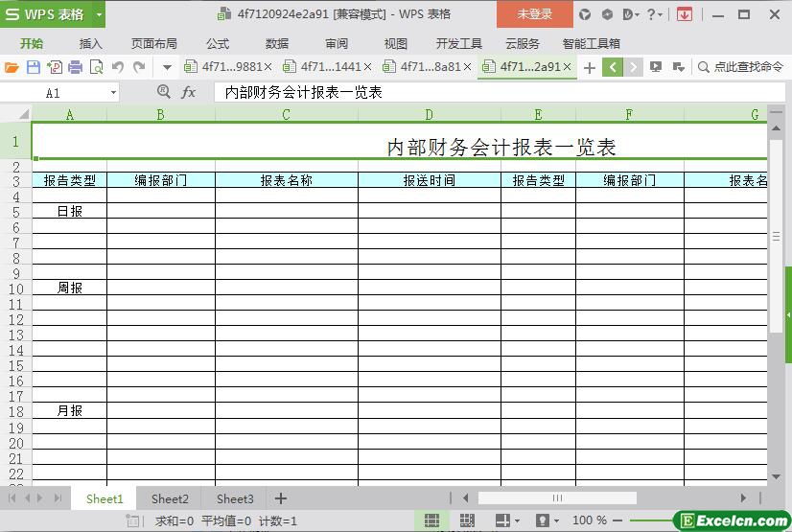
Task: Select column D header
Action: tap(429, 115)
